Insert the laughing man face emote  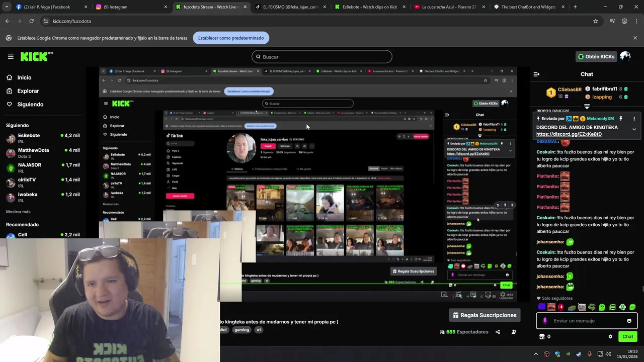(x=551, y=307)
